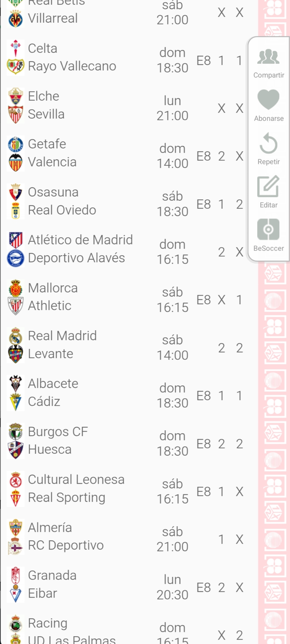Screen dimensions: 290x644
Task: Open the BeSoccer pitch icon
Action: (x=268, y=229)
